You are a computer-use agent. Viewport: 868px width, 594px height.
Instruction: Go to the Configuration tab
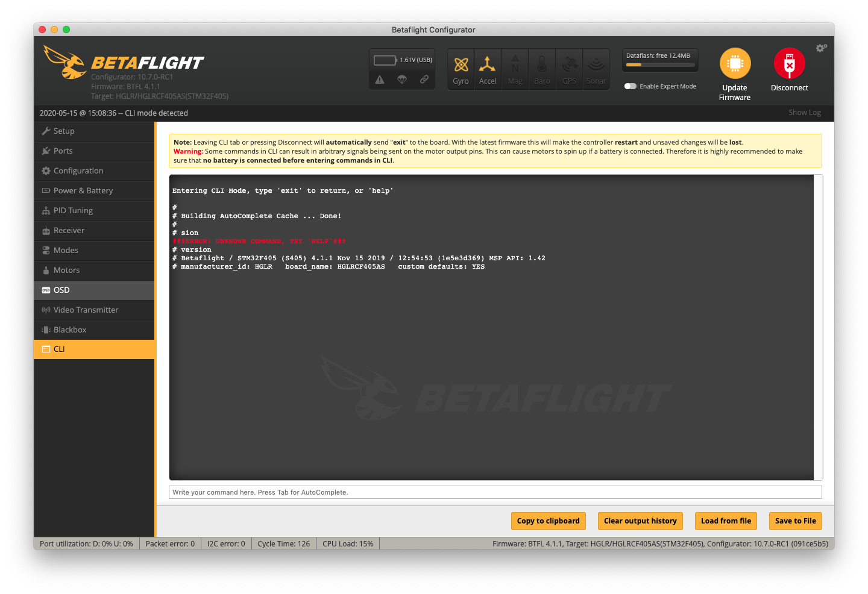point(94,170)
